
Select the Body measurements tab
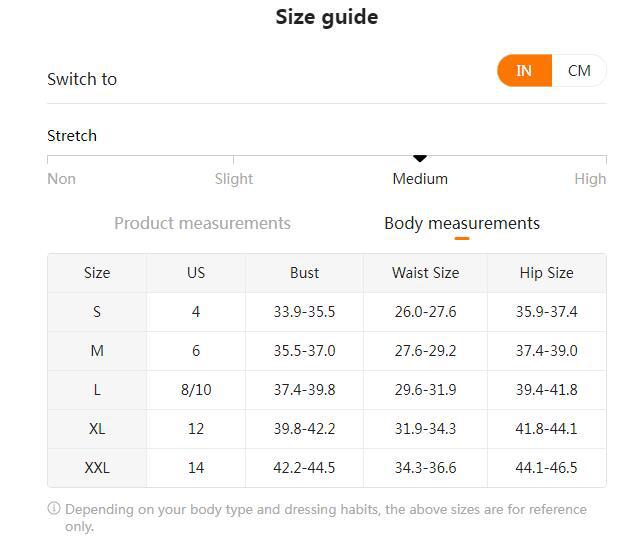click(x=461, y=223)
